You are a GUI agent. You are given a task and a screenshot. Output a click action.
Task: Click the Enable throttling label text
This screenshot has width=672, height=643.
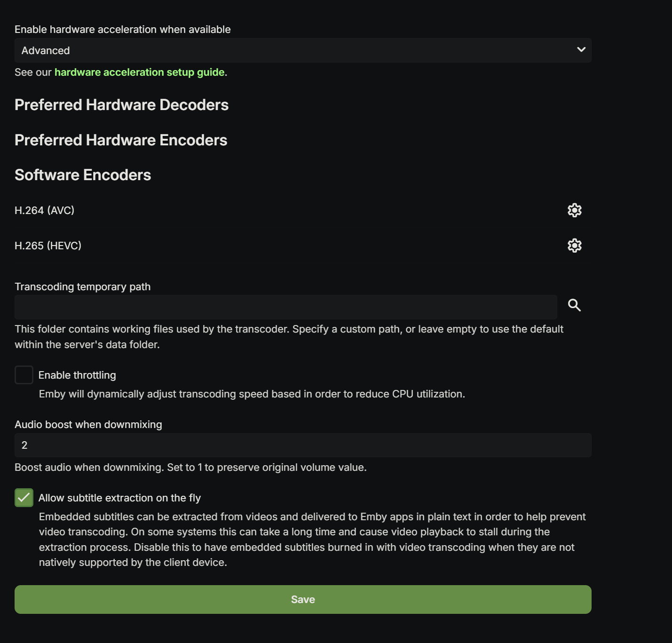(x=77, y=375)
